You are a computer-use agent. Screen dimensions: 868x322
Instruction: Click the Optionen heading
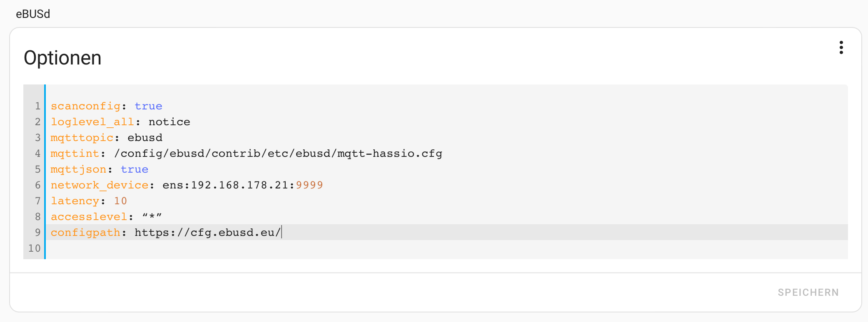click(x=62, y=58)
